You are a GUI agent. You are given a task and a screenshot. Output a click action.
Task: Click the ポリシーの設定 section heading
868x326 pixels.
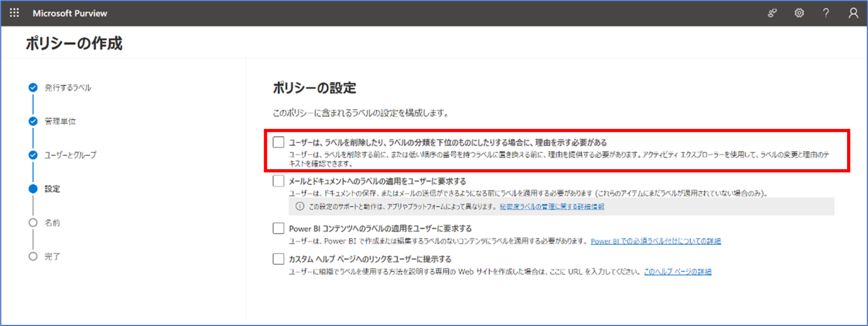tap(315, 88)
